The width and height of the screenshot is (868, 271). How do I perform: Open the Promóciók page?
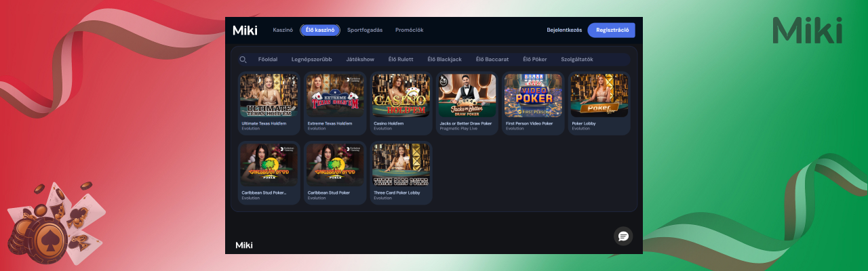click(410, 30)
